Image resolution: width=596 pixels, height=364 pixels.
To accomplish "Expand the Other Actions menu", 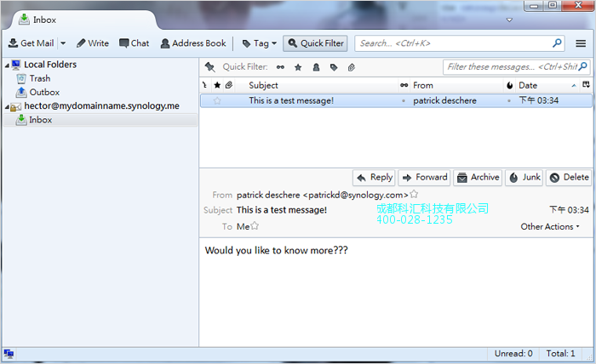I will (x=550, y=227).
